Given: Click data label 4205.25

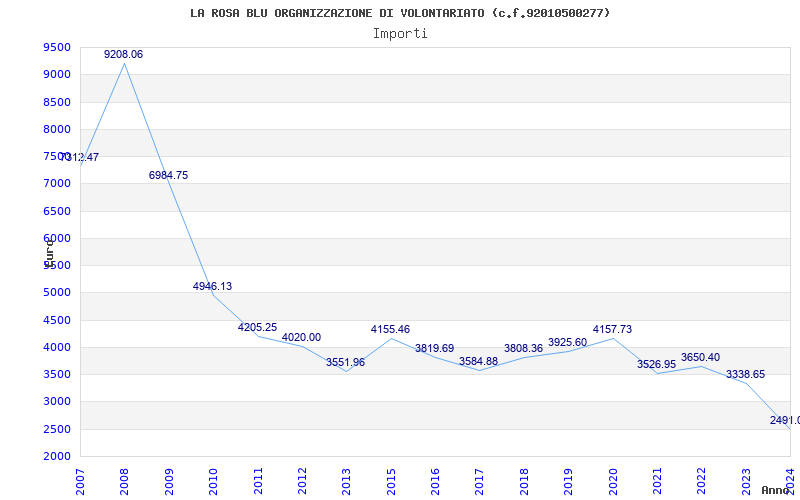Looking at the screenshot, I should 257,327.
